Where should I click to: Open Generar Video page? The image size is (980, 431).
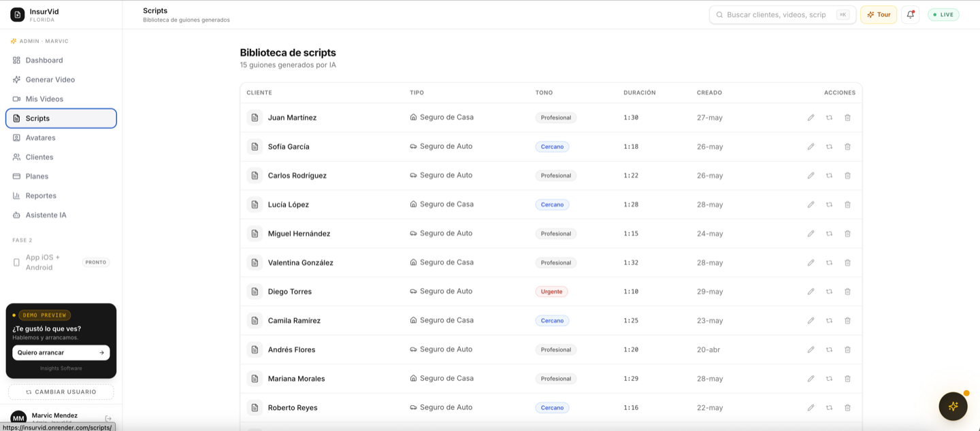click(x=61, y=80)
